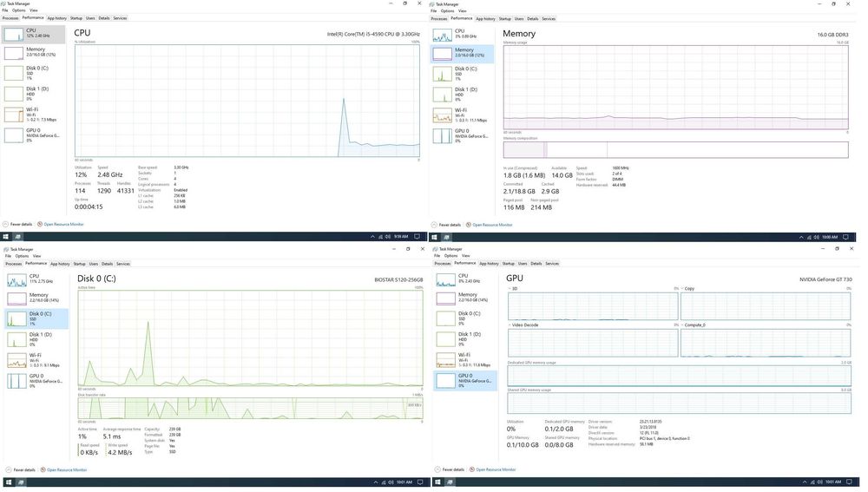This screenshot has height=492, width=868.
Task: Select Disk 0 (C:) in the CPU window's sidebar
Action: (33, 73)
